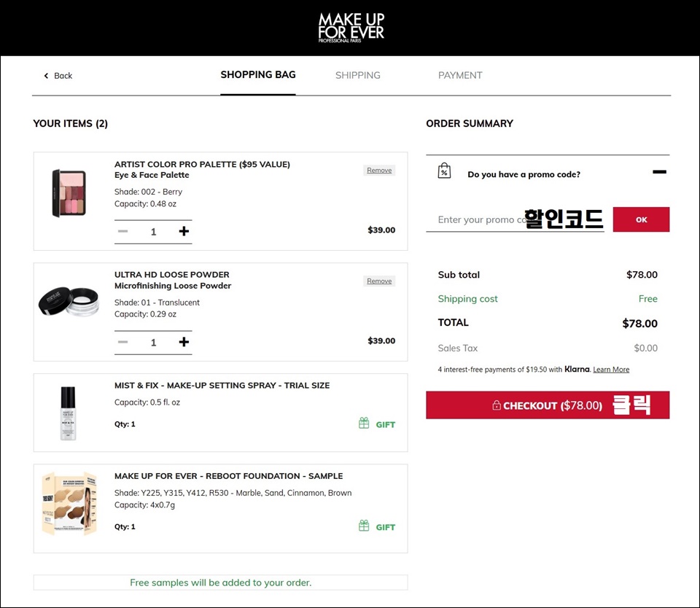This screenshot has width=700, height=608.
Task: Open the Payment step tab
Action: coord(460,75)
